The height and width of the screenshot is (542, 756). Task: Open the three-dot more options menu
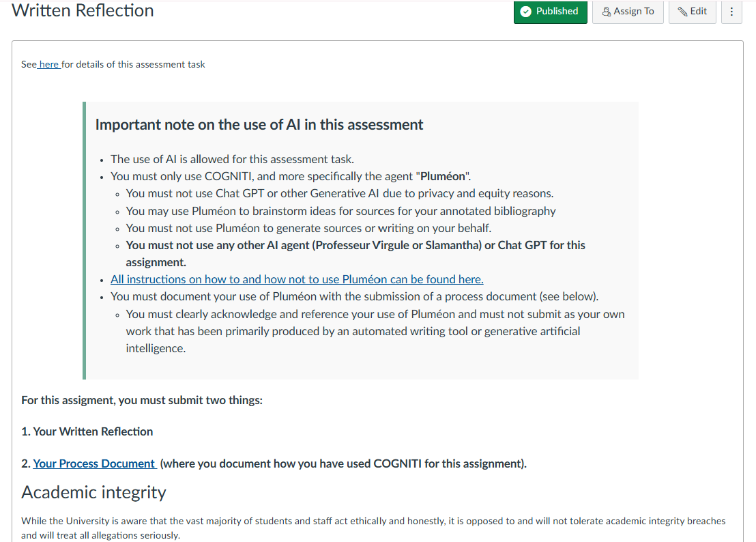[731, 12]
